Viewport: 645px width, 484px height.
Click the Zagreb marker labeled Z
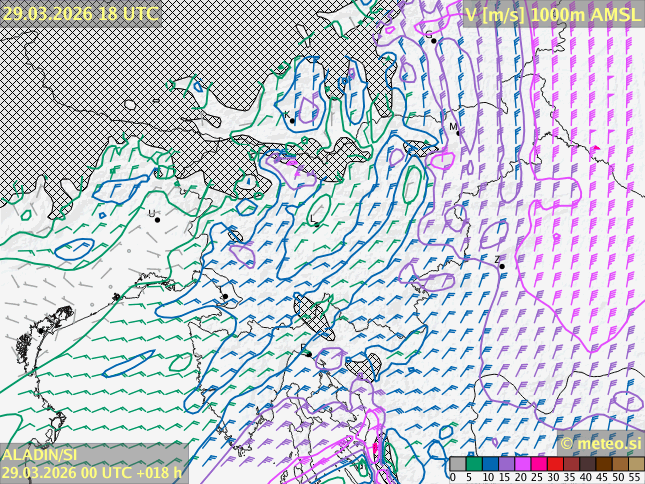502,266
